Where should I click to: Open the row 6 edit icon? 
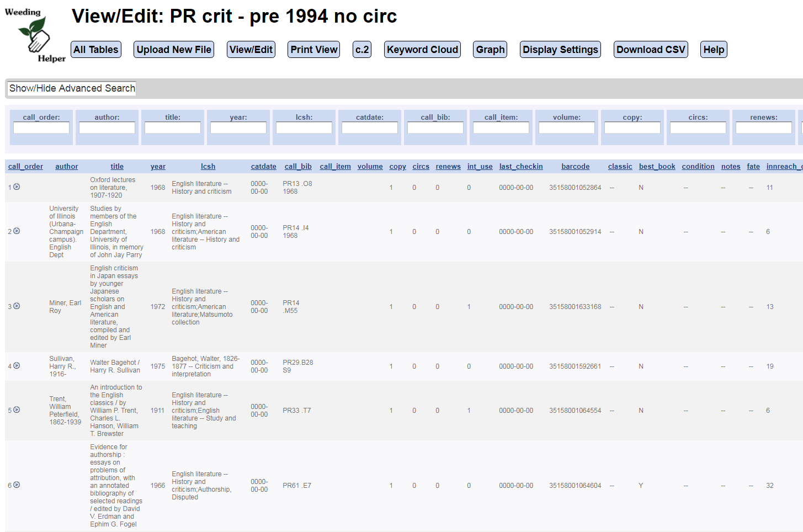point(17,485)
